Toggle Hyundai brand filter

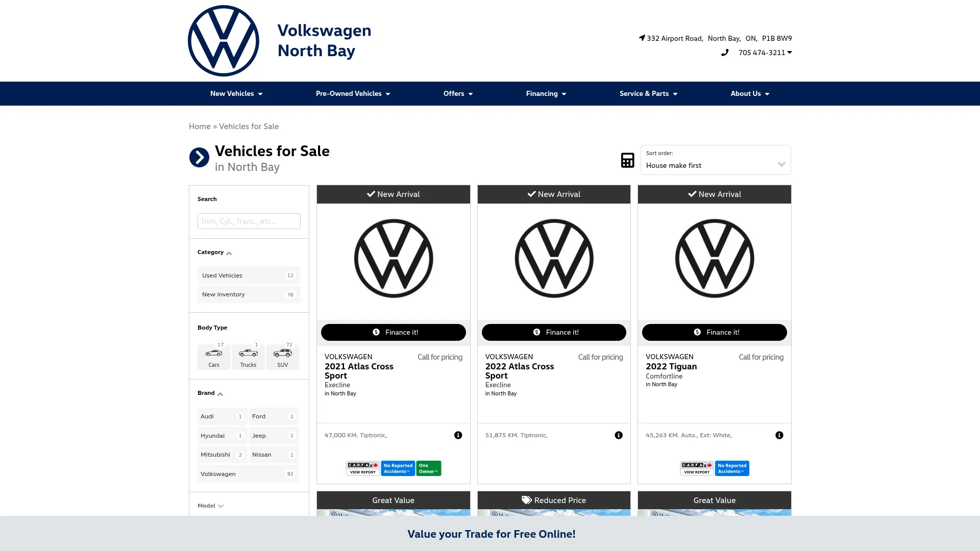click(x=222, y=436)
